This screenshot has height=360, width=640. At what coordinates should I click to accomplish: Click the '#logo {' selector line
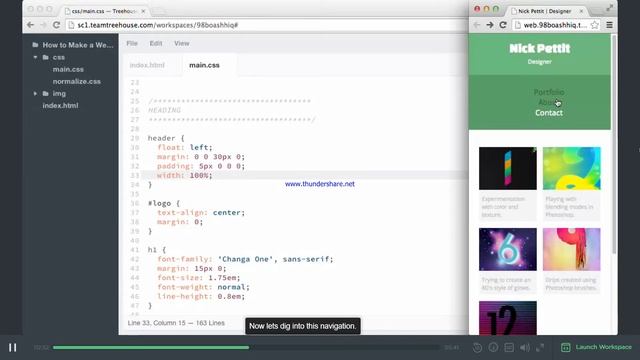pos(164,203)
